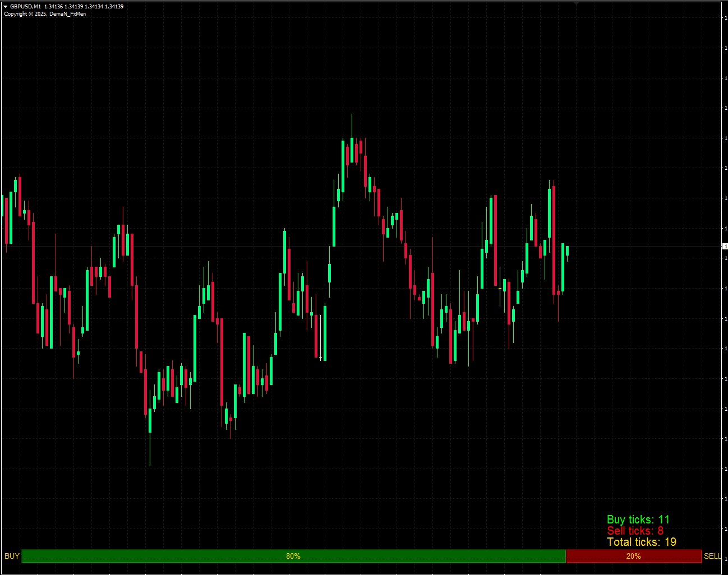Click the Copyright 2025 DemaN_FxMen text

(45, 13)
